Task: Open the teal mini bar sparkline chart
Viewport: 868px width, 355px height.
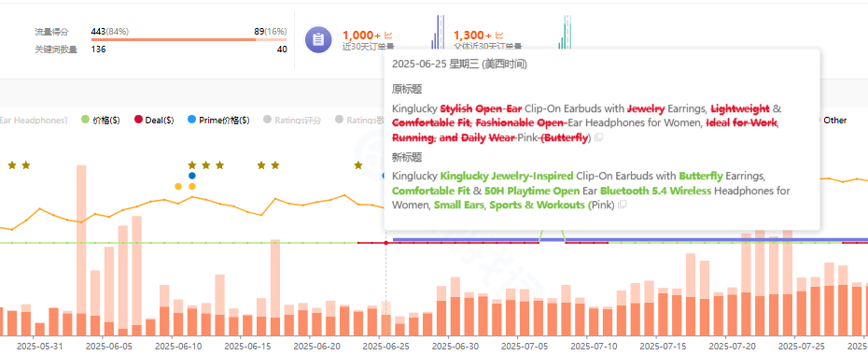Action: 565,33
